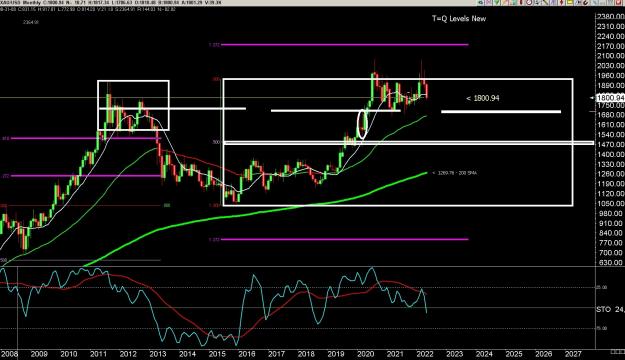Image resolution: width=625 pixels, height=360 pixels.
Task: Click the 2014 year label on time axis
Action: tap(187, 354)
